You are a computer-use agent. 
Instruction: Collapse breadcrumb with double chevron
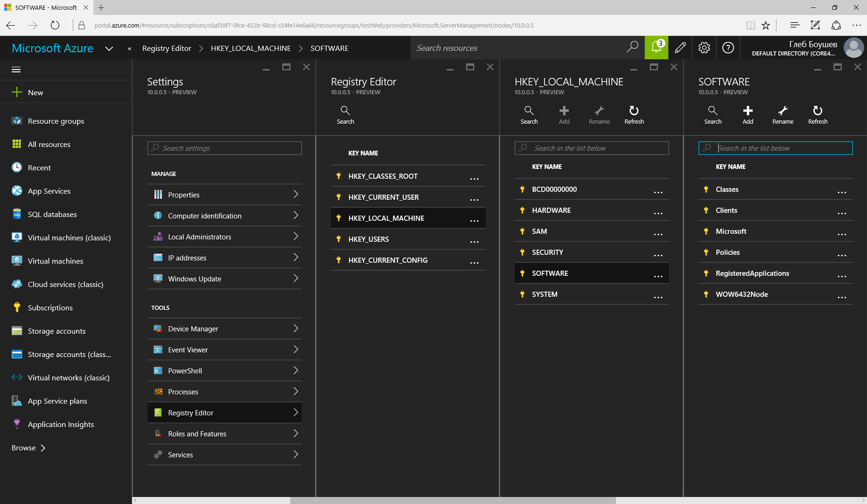tap(129, 49)
